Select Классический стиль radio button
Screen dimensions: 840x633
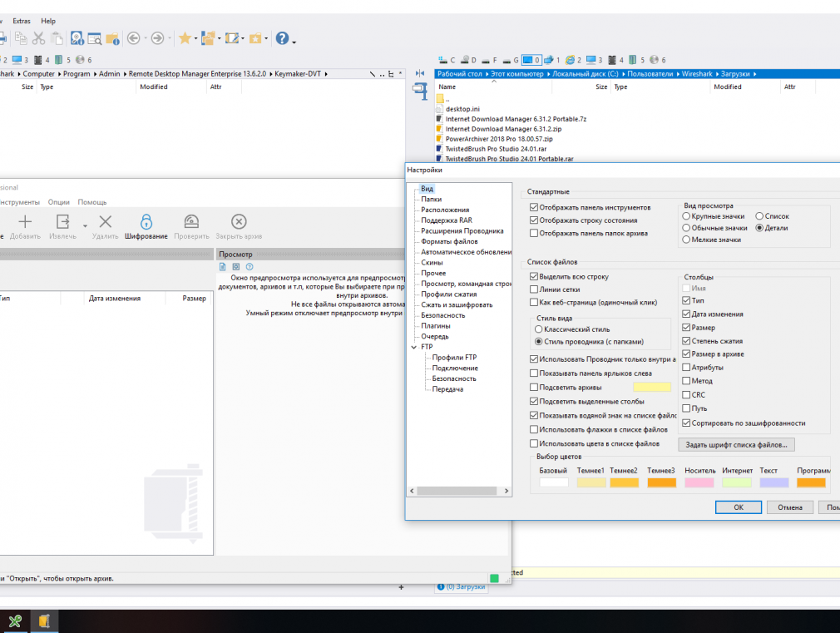point(539,329)
